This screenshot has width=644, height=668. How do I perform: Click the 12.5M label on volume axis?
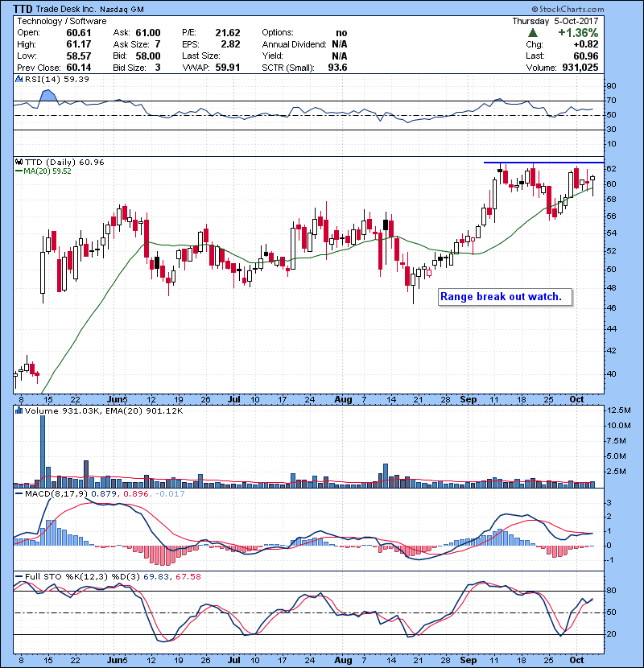click(x=619, y=410)
